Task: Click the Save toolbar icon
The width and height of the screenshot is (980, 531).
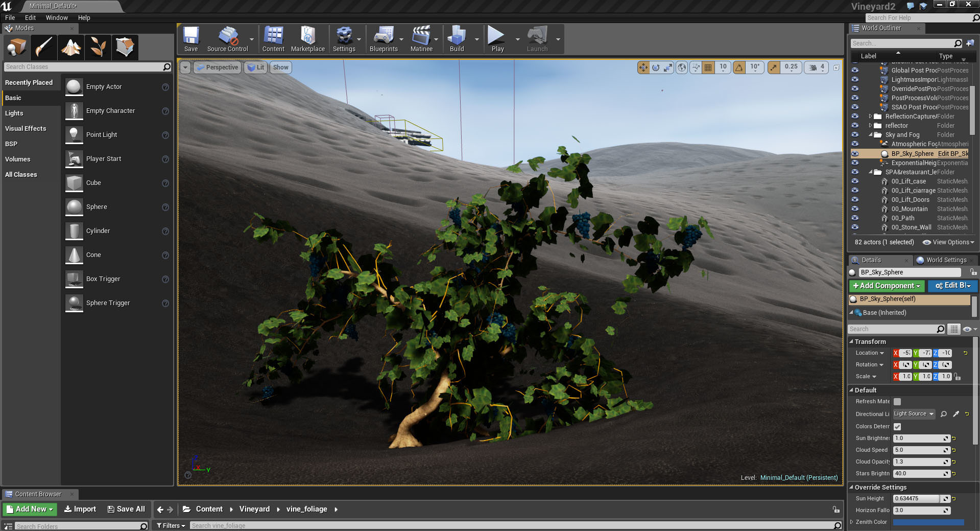Action: click(191, 39)
